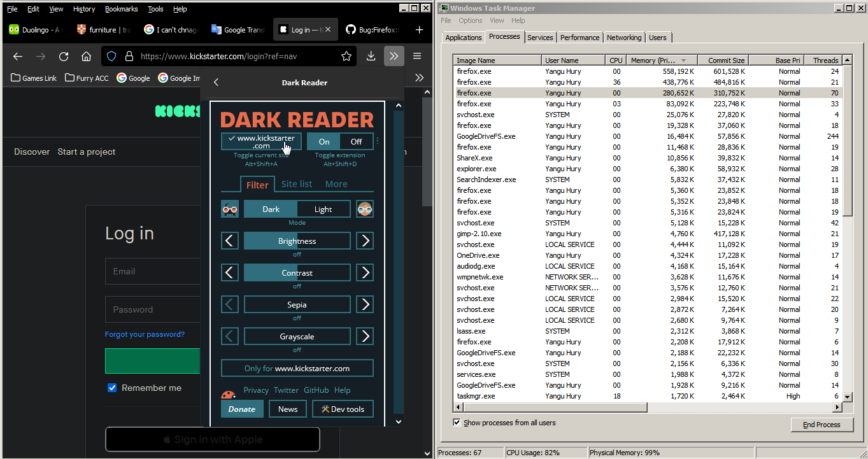Decrease Contrast with left arrow
The width and height of the screenshot is (868, 459).
click(230, 272)
